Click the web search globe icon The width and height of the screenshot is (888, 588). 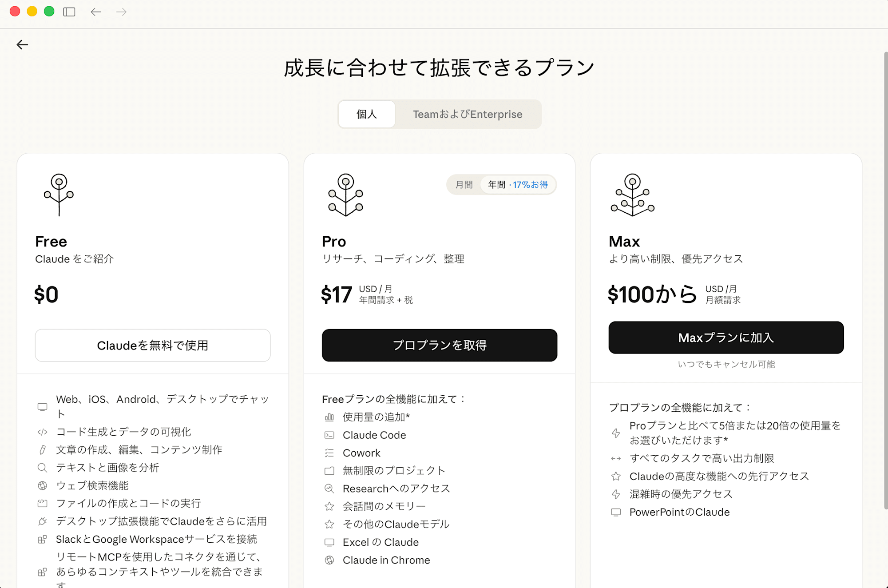[x=42, y=485]
